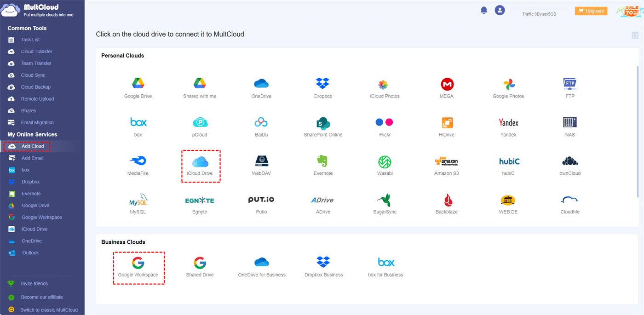Connect OneDrive for Business
The height and width of the screenshot is (315, 644).
coord(261,267)
